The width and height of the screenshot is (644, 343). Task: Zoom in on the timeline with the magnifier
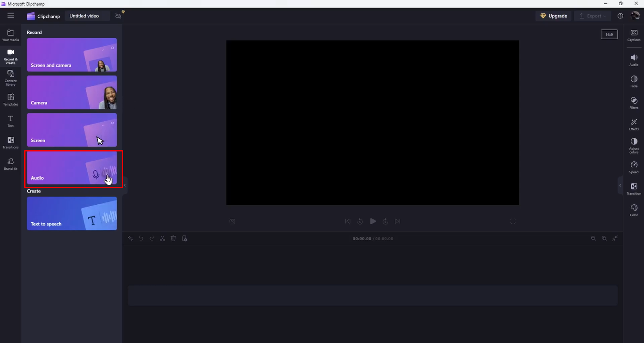click(x=604, y=238)
